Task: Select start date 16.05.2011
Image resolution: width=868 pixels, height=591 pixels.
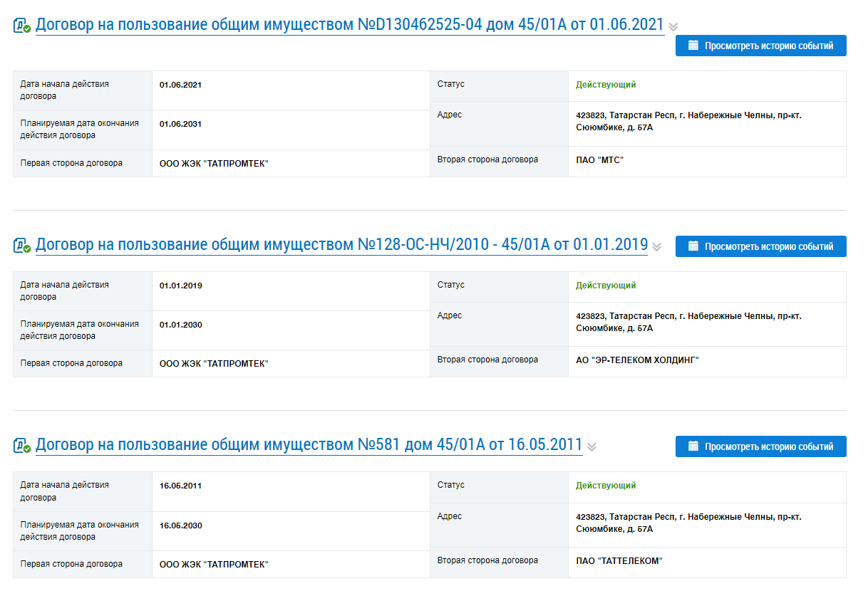Action: [181, 486]
